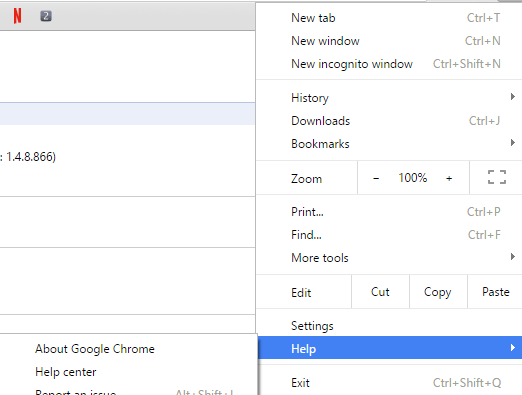This screenshot has height=395, width=522.
Task: Expand the Bookmarks submenu
Action: (x=389, y=144)
